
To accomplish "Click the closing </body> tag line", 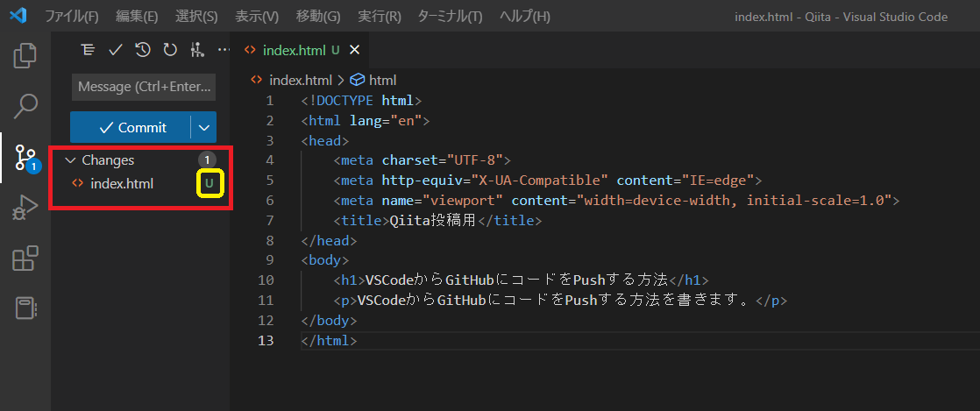I will click(x=329, y=321).
